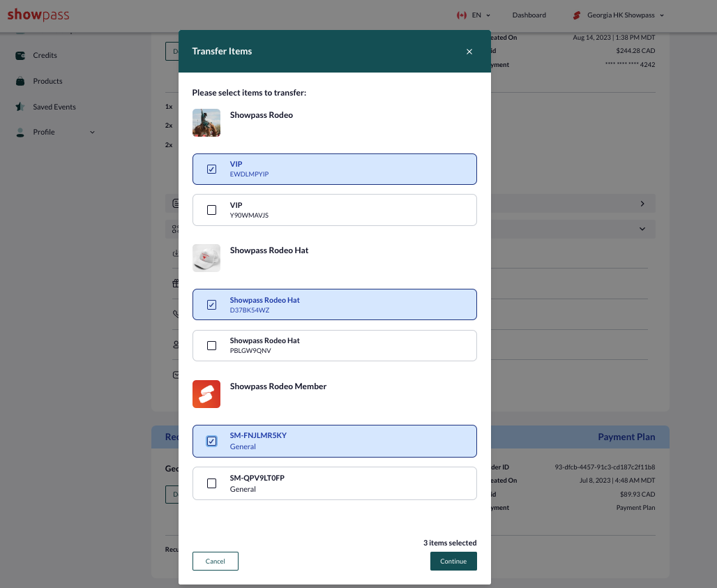
Task: Uncheck Showpass Rodeo Hat D37BK54WZ checkbox
Action: (x=212, y=305)
